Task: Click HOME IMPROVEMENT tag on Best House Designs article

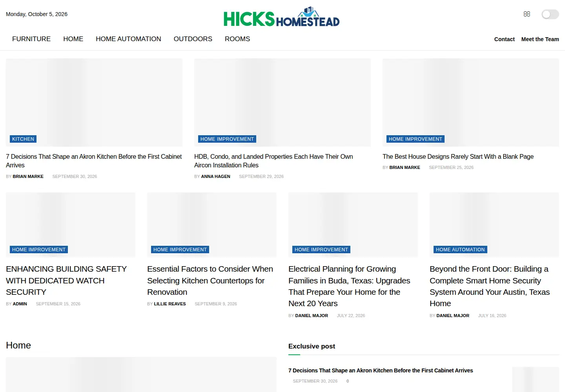Action: tap(416, 139)
